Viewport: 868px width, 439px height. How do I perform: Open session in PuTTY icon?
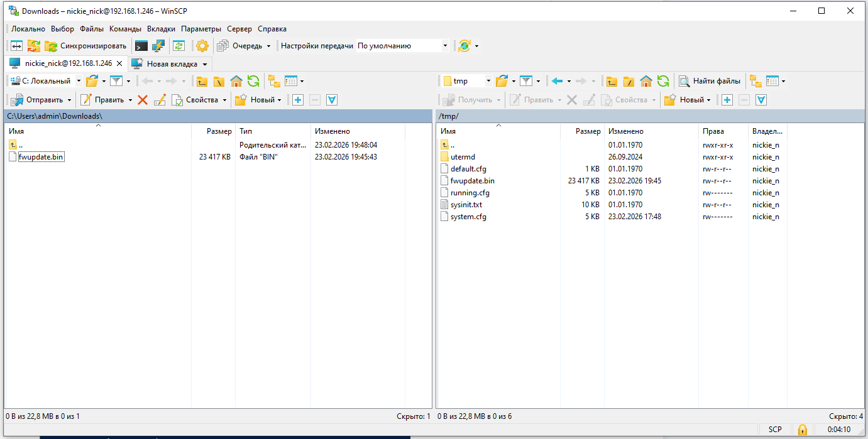(158, 46)
